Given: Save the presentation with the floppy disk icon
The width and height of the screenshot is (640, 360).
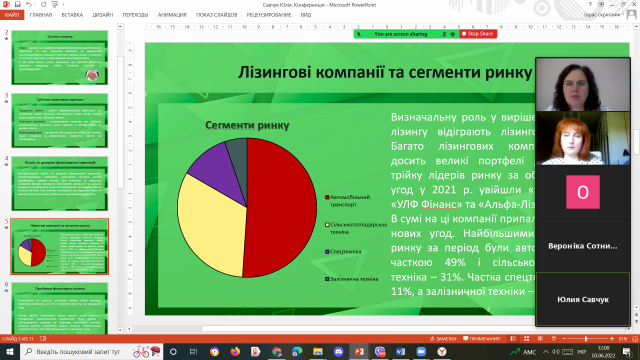Looking at the screenshot, I should [18, 4].
